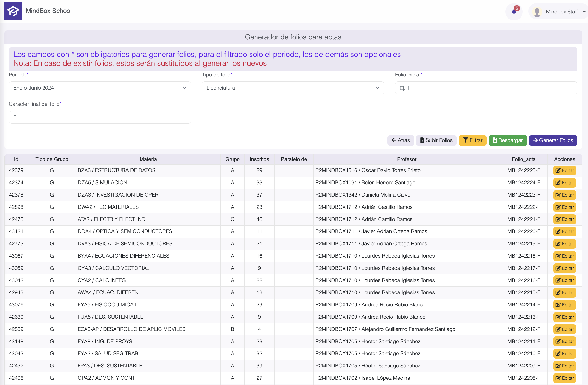Click the Caracter final del folio field
The height and width of the screenshot is (385, 588).
pos(100,117)
